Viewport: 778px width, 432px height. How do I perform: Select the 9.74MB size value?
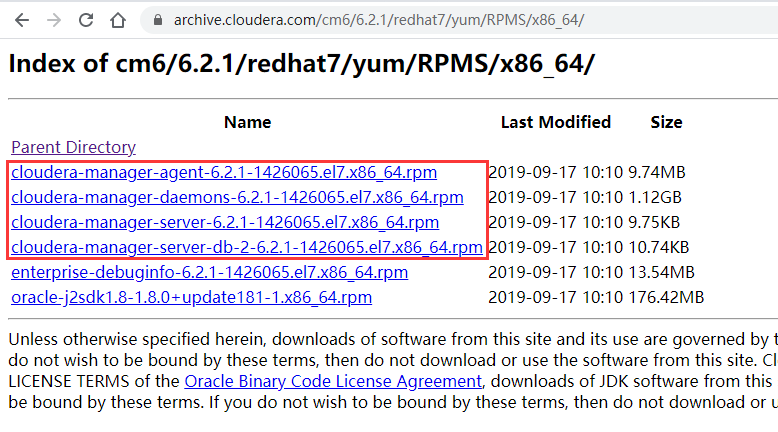656,172
